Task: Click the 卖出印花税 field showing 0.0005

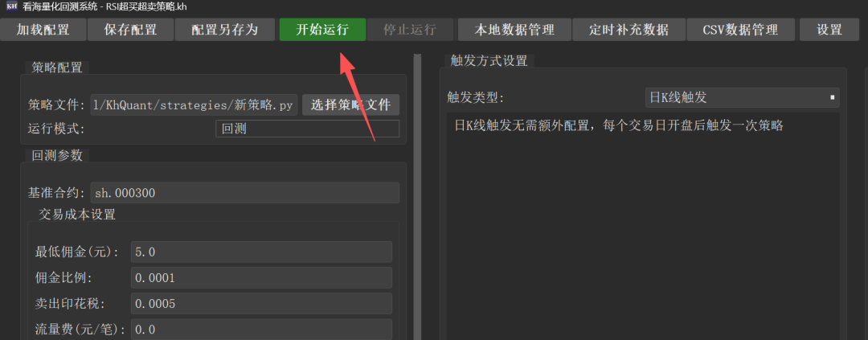Action: click(x=261, y=304)
